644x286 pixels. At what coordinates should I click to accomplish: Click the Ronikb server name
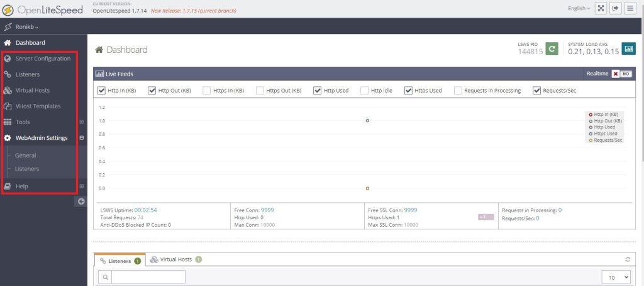click(x=28, y=27)
